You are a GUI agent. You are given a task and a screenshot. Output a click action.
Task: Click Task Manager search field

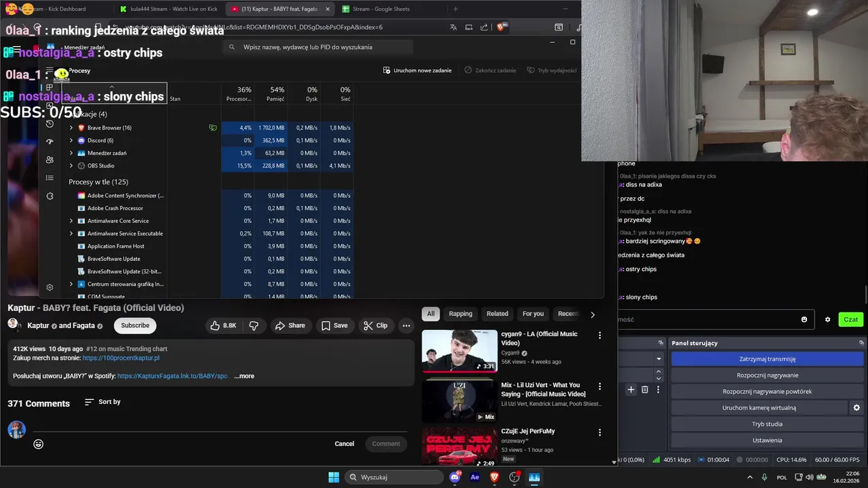tap(319, 47)
